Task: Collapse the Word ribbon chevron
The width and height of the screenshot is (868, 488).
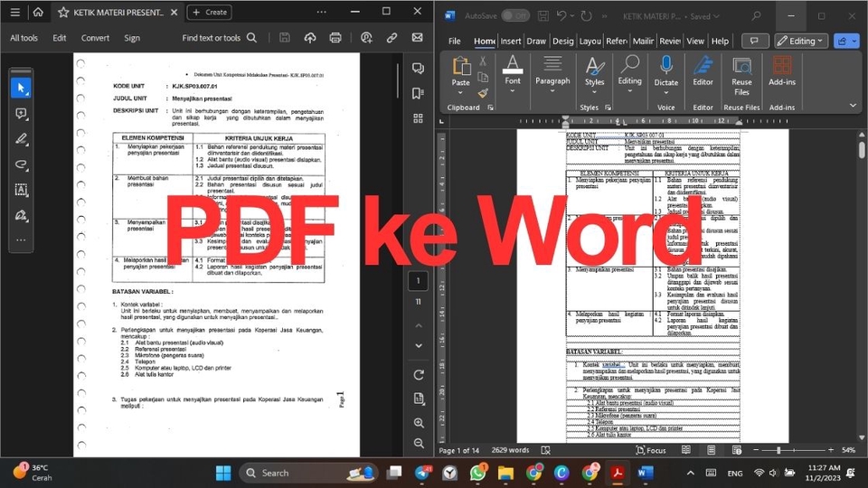Action: pos(853,105)
